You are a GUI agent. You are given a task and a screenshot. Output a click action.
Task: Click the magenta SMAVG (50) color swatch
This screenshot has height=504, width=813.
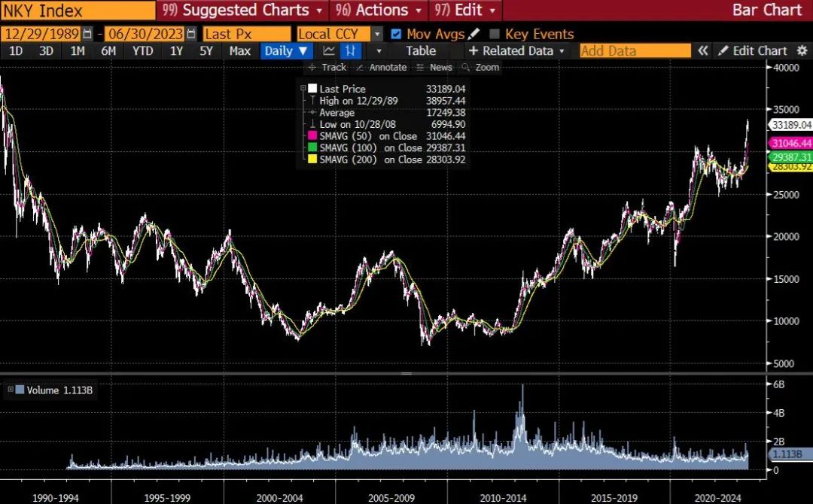coord(312,136)
